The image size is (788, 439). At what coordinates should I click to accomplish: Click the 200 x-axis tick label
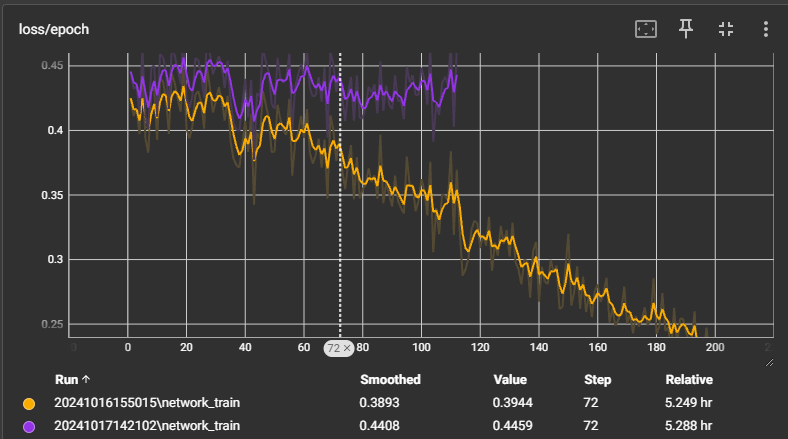pyautogui.click(x=715, y=348)
